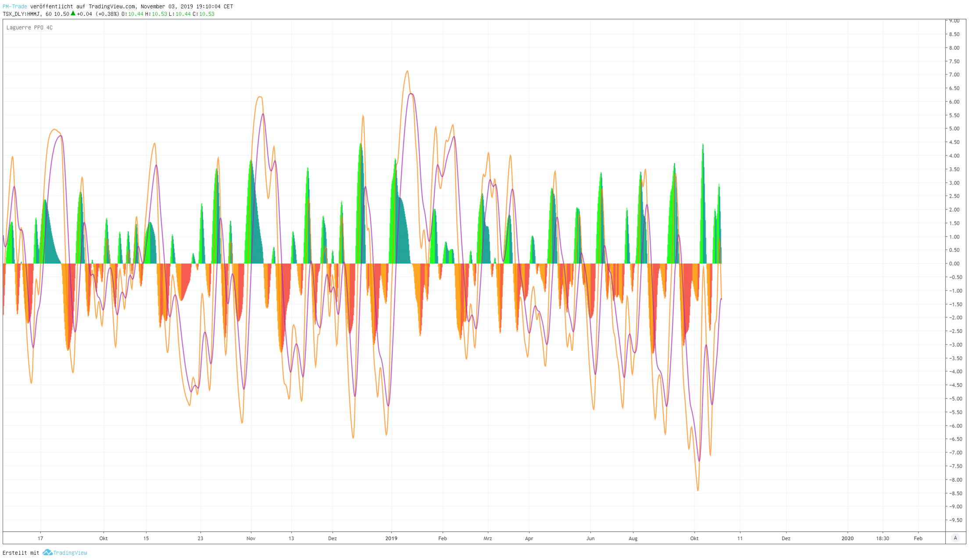Screen dimensions: 969x560
Task: Click the 'Mrz' time axis label
Action: click(488, 539)
